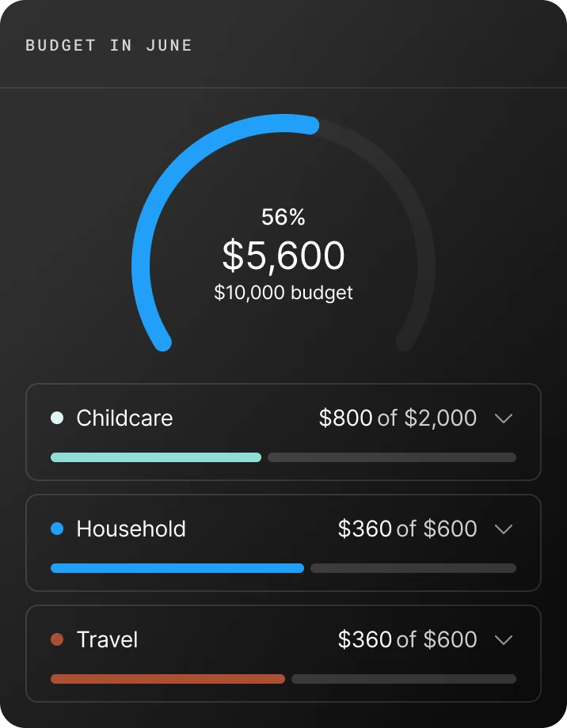Click the Childcare category color dot
Screen dimensions: 567x728
[x=56, y=418]
